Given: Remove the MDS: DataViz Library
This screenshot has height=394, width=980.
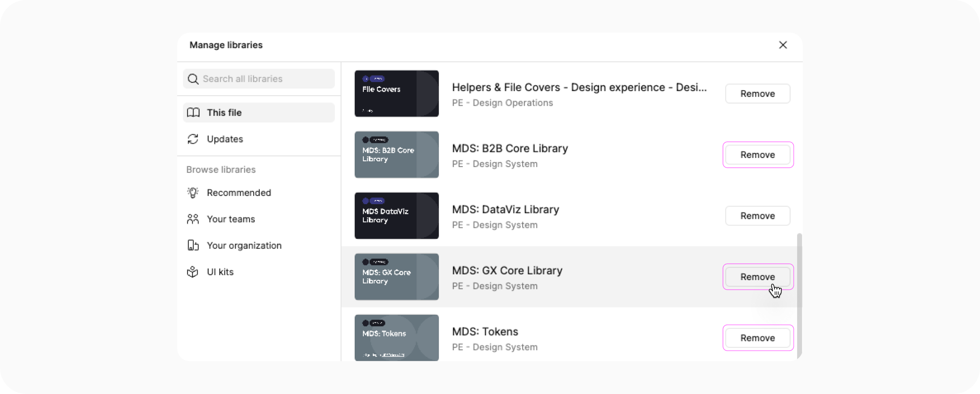Looking at the screenshot, I should 757,216.
